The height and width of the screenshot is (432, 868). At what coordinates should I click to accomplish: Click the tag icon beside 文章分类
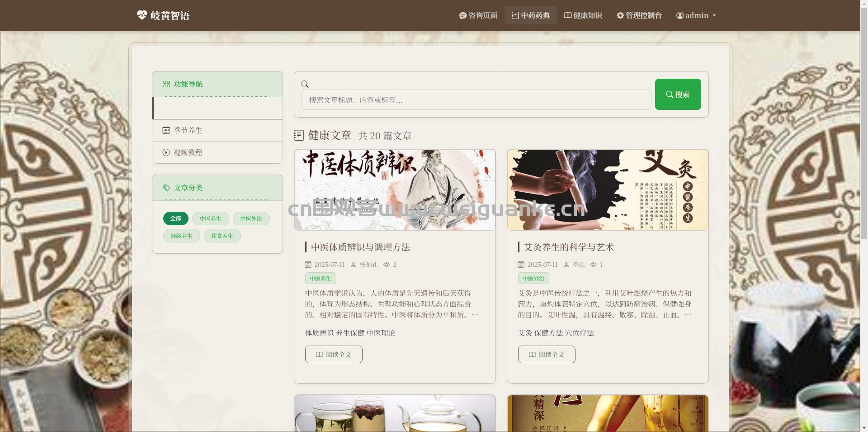tap(166, 188)
